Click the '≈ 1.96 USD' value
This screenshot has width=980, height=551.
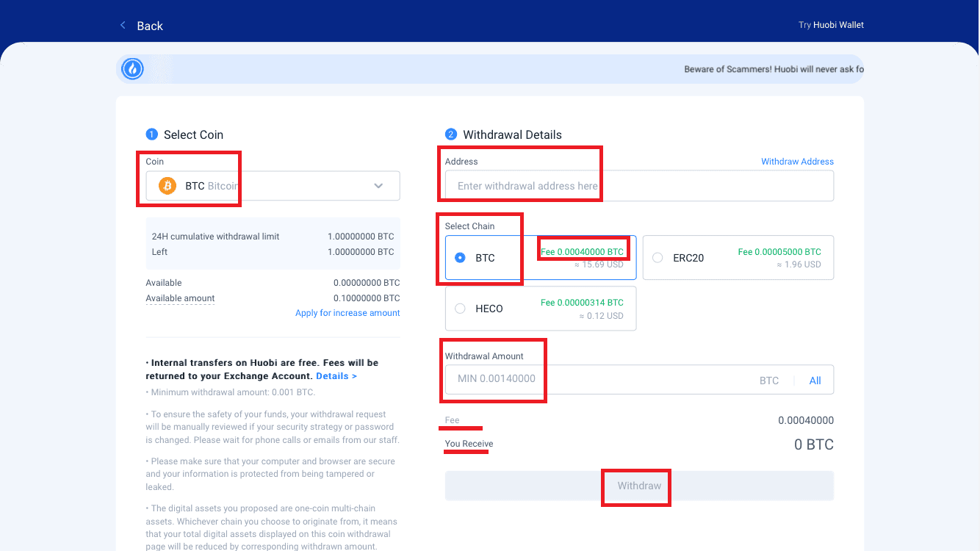(799, 264)
